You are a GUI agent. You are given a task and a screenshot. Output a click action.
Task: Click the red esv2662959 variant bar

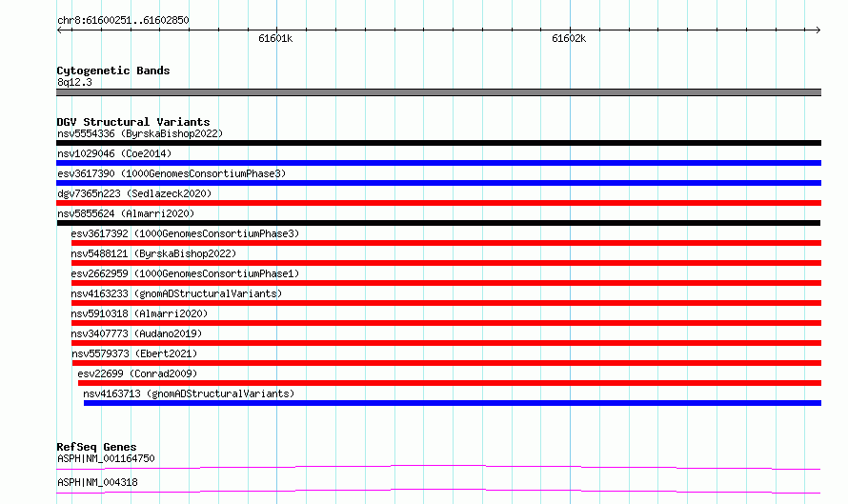(x=446, y=283)
